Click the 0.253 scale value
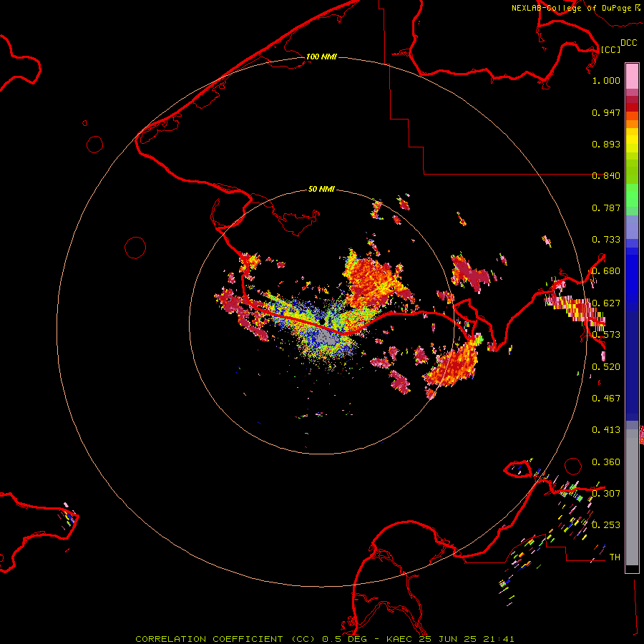The height and width of the screenshot is (644, 644). tap(606, 525)
